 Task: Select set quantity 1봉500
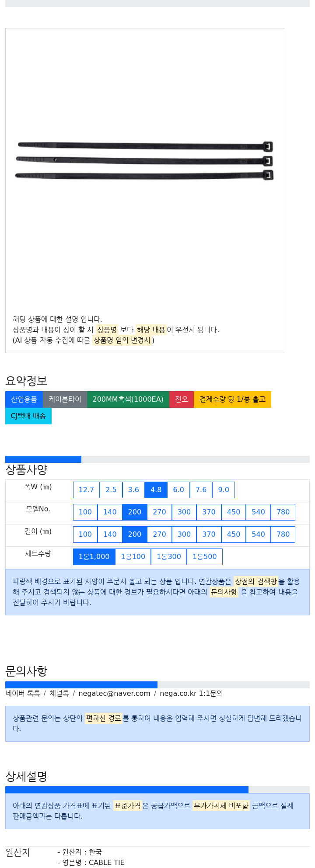click(205, 556)
